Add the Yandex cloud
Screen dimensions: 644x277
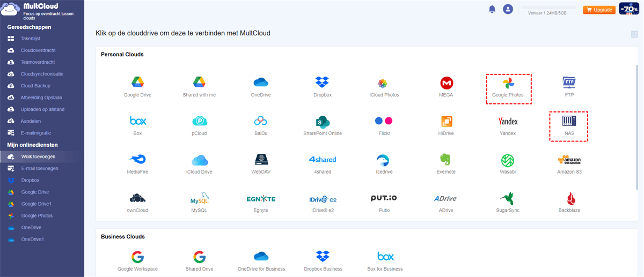tap(508, 121)
